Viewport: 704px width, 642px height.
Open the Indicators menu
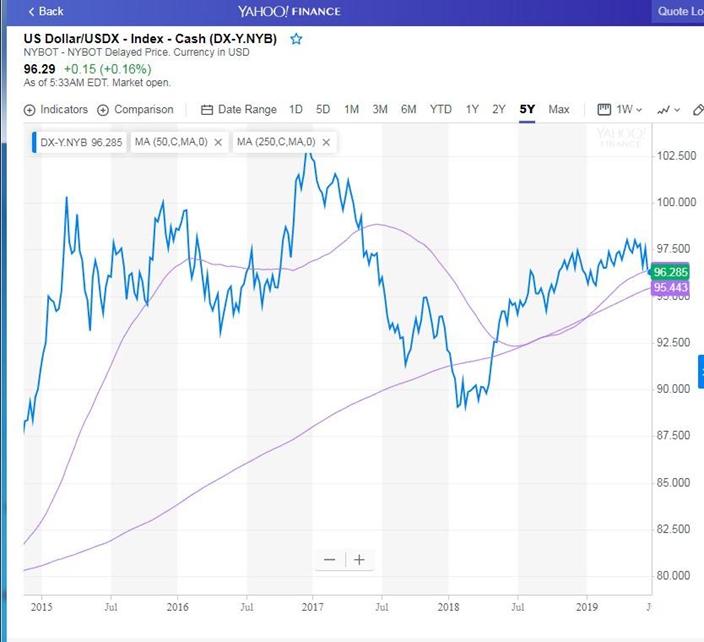coord(56,110)
